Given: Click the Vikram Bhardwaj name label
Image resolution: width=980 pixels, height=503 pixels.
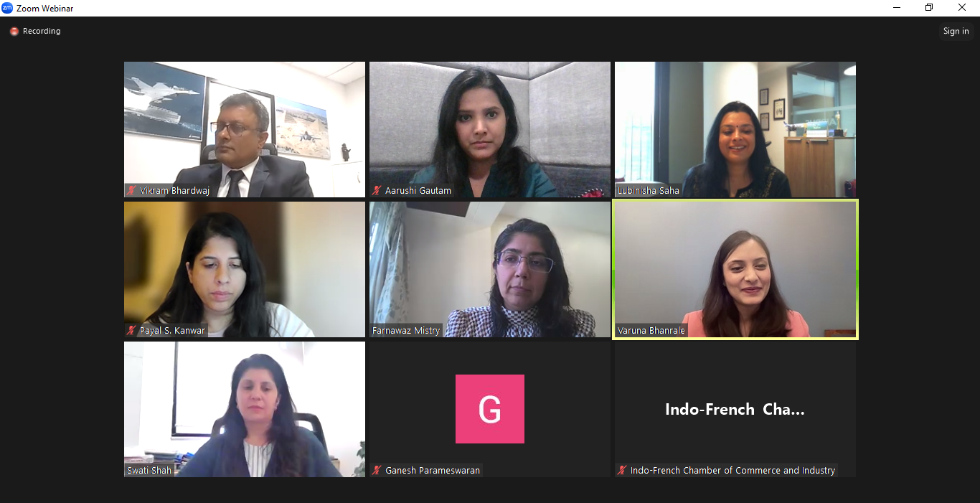Looking at the screenshot, I should pos(174,191).
